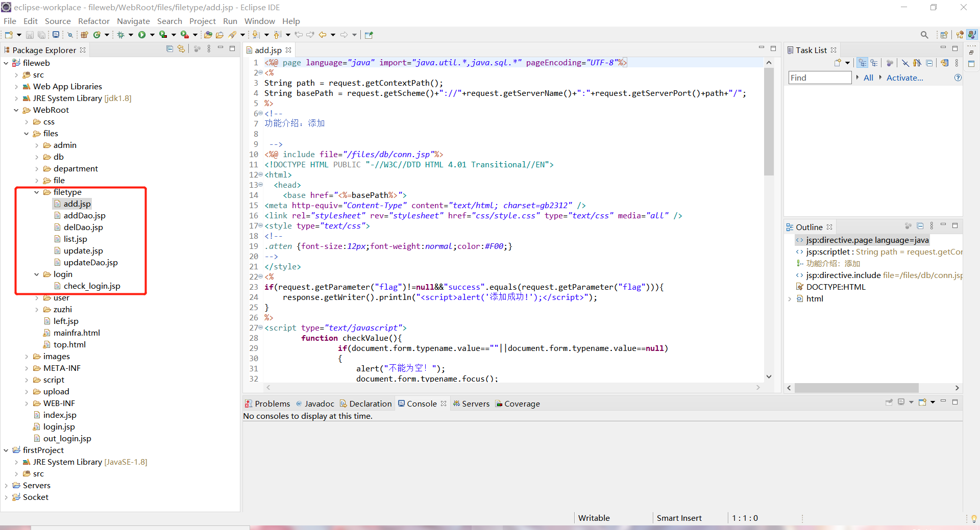This screenshot has width=980, height=530.
Task: Expand the META-INF folder
Action: 27,368
